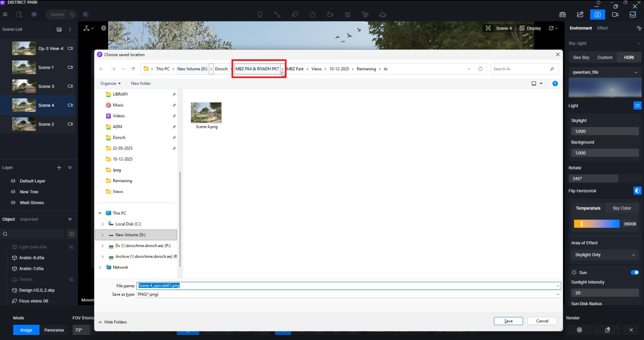This screenshot has width=644, height=340.
Task: Click the New folder button
Action: (x=141, y=83)
